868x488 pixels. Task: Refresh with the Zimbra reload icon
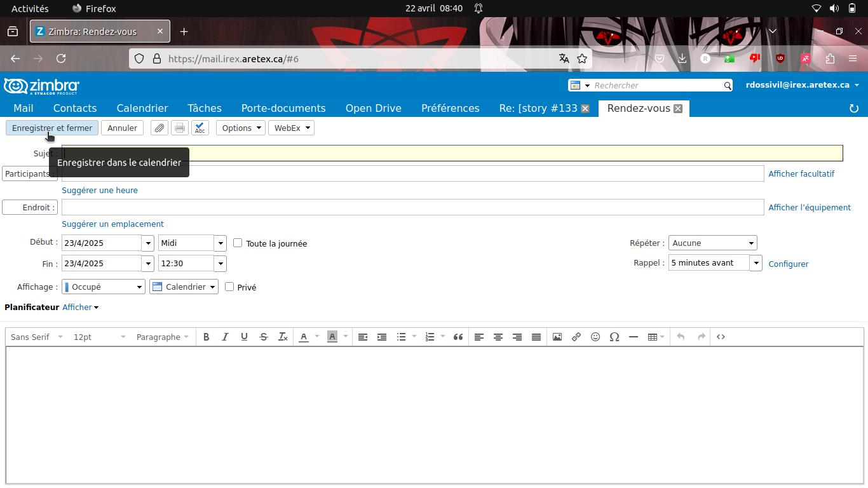point(854,109)
